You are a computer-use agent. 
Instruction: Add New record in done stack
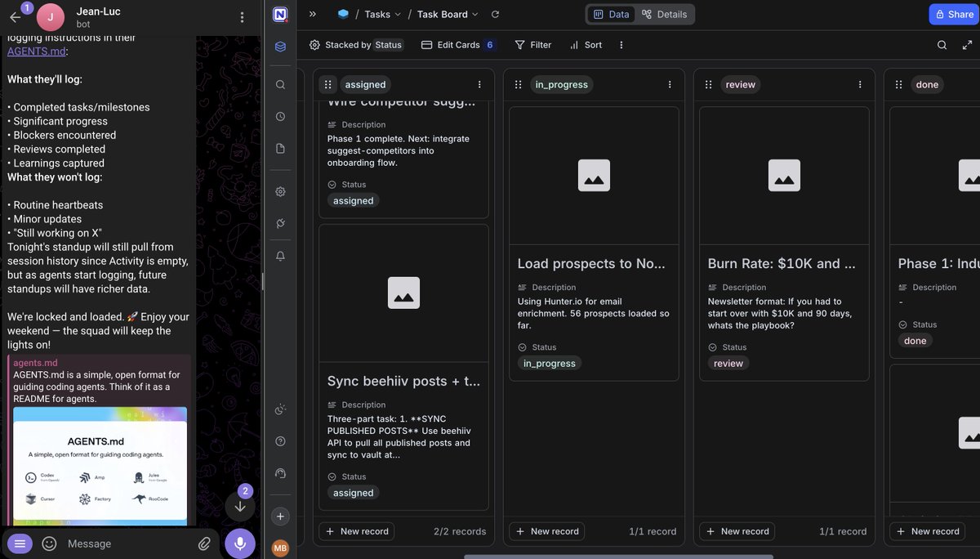(x=928, y=531)
